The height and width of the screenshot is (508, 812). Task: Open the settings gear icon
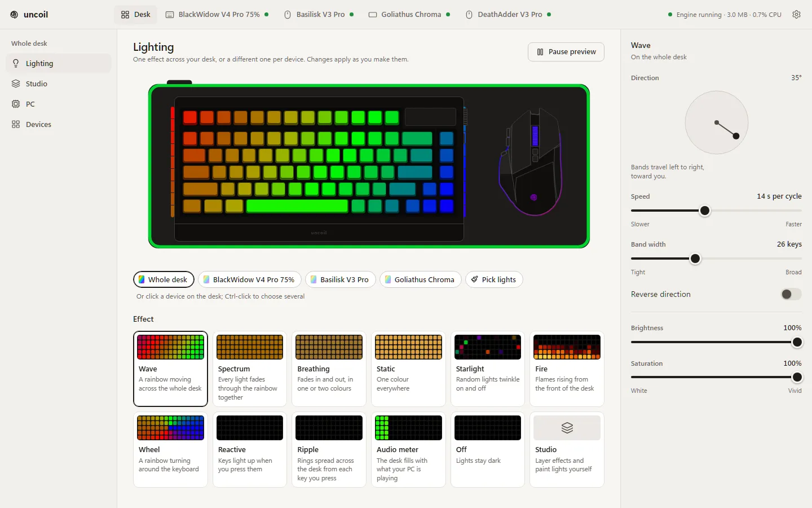796,15
